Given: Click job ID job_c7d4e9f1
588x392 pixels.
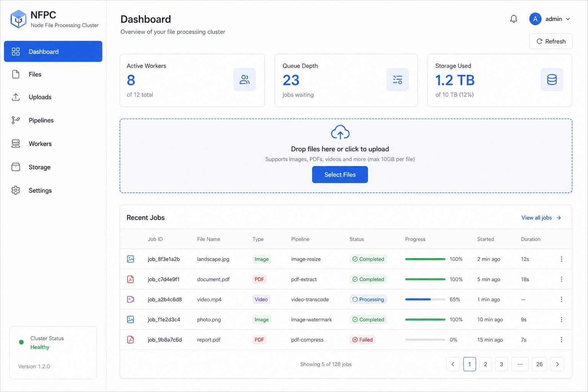Looking at the screenshot, I should pyautogui.click(x=163, y=279).
